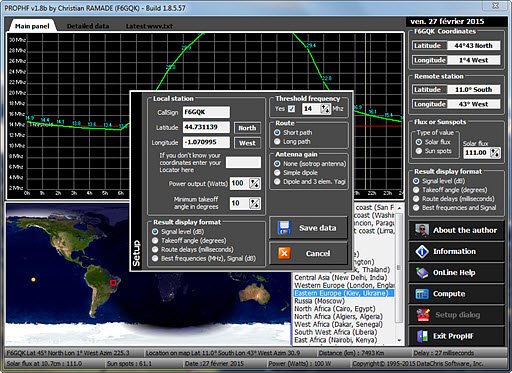Click the Power output value field
This screenshot has width=512, height=373.
tap(240, 183)
